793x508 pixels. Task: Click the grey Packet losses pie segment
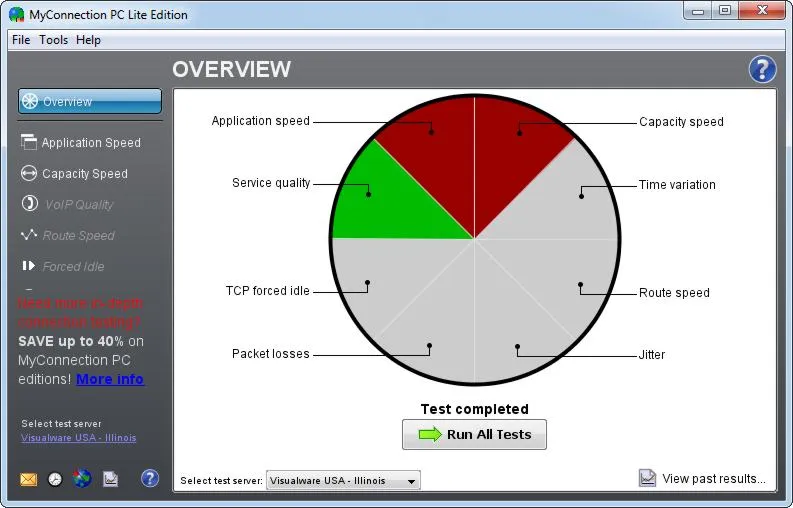pos(439,324)
